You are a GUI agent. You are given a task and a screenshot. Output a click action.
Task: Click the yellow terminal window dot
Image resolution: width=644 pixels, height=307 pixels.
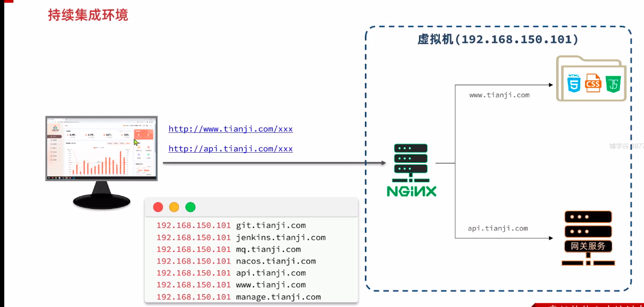pyautogui.click(x=174, y=207)
